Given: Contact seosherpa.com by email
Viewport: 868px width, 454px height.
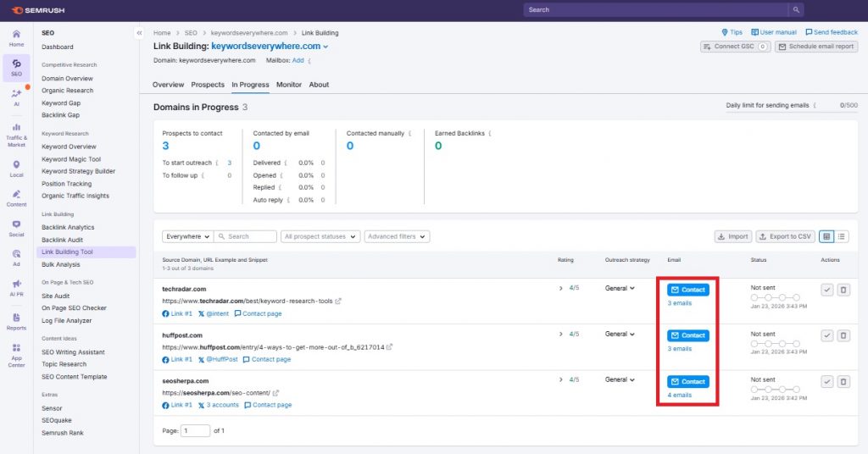Looking at the screenshot, I should 688,381.
